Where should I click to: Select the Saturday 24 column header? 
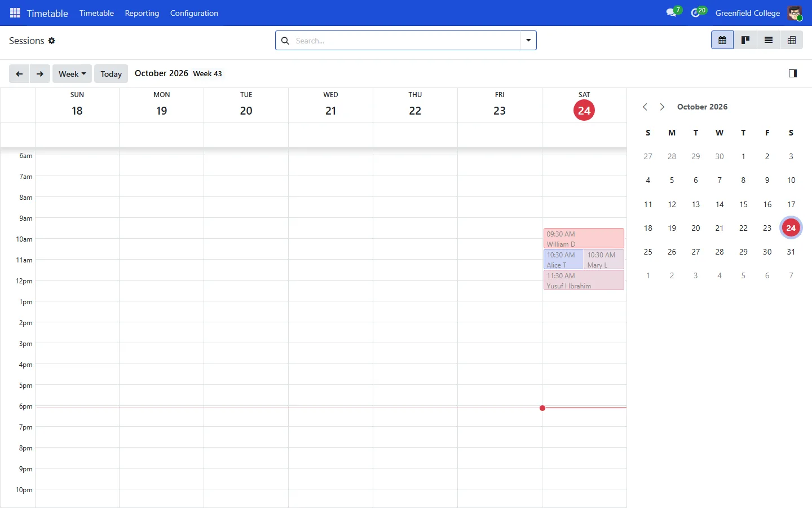[x=584, y=105]
